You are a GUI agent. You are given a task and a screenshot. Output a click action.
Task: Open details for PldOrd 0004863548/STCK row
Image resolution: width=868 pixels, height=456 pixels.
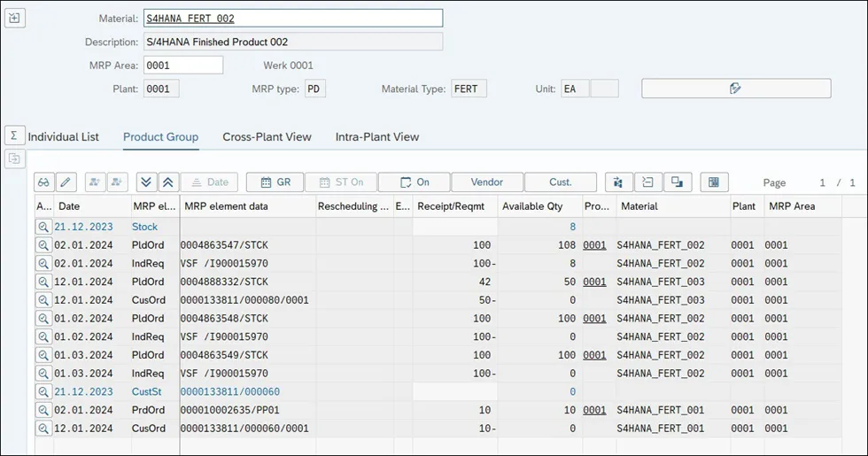43,318
